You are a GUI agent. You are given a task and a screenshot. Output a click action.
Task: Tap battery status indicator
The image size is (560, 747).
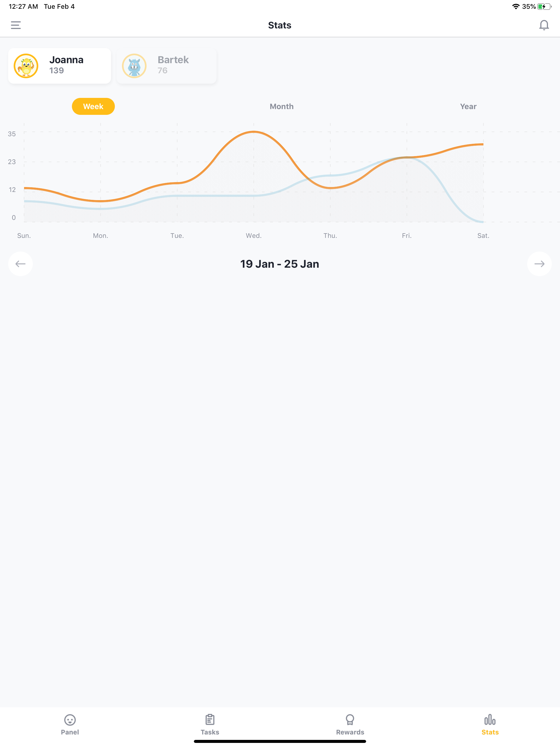pyautogui.click(x=544, y=6)
